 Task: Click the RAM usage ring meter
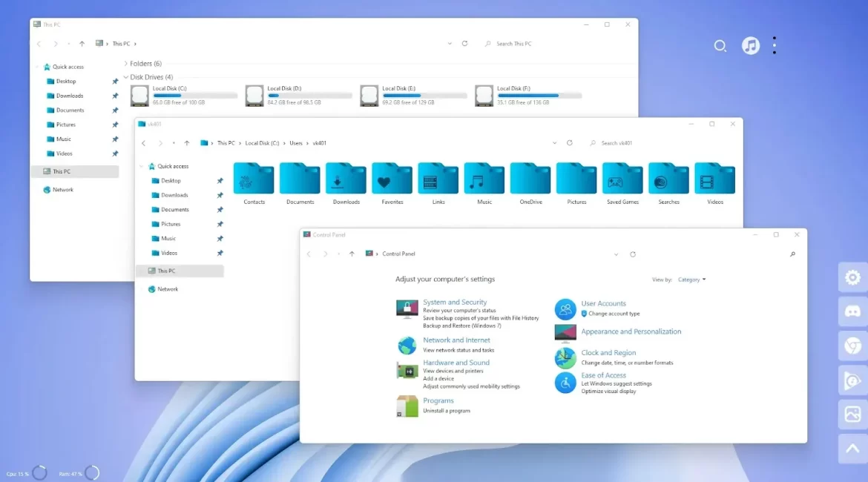[x=93, y=473]
